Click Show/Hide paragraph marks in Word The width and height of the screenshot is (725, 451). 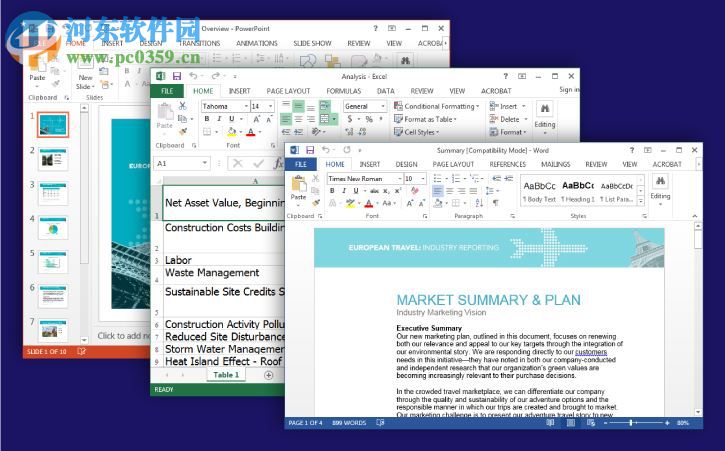(496, 203)
